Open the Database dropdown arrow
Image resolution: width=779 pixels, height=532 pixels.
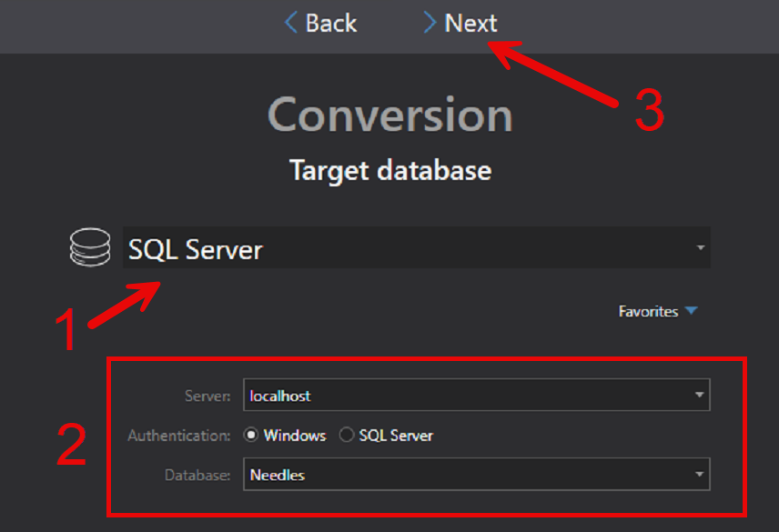click(699, 475)
